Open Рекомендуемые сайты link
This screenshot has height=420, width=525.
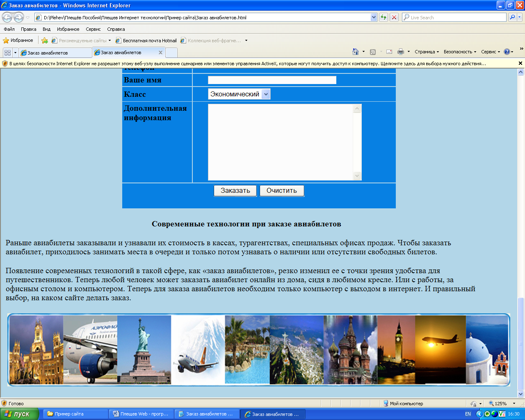point(81,40)
